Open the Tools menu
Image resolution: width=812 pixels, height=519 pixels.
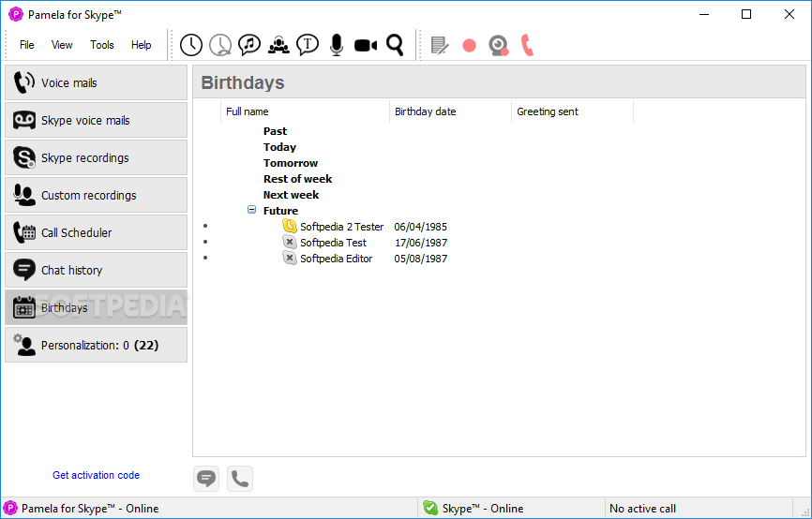pyautogui.click(x=102, y=45)
